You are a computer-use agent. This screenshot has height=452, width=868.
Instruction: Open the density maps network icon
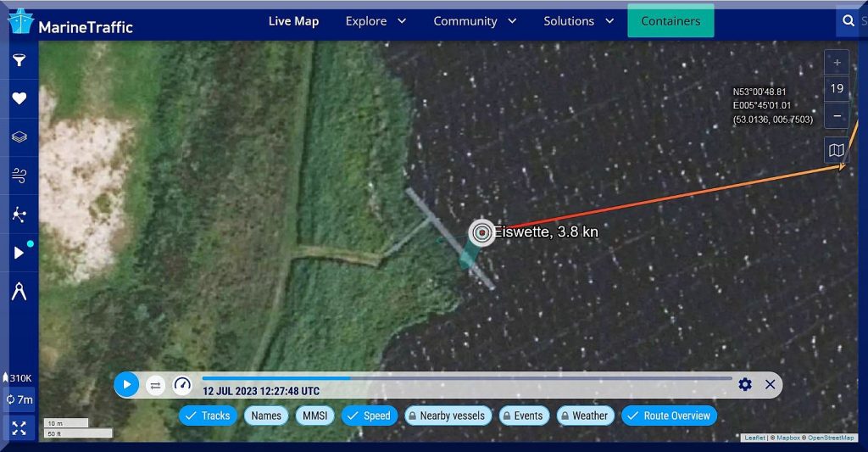click(x=19, y=214)
